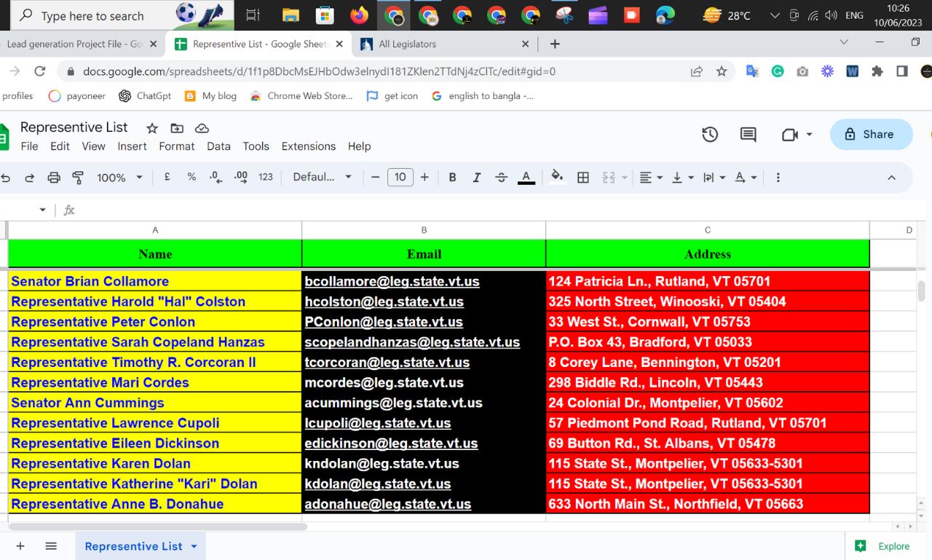932x560 pixels.
Task: Click the Share button
Action: pyautogui.click(x=871, y=134)
